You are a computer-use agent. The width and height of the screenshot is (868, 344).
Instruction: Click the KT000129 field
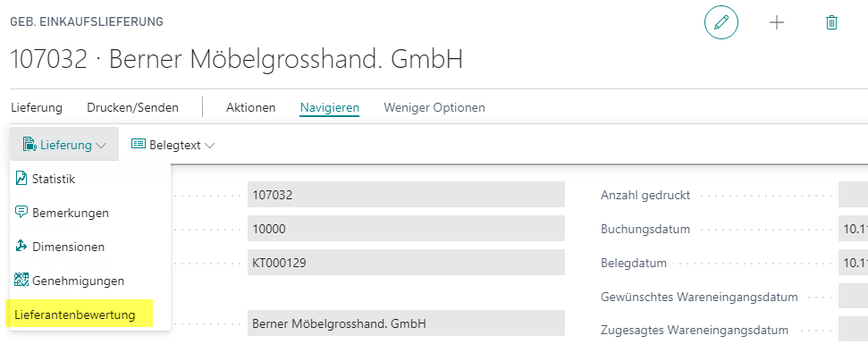(406, 263)
